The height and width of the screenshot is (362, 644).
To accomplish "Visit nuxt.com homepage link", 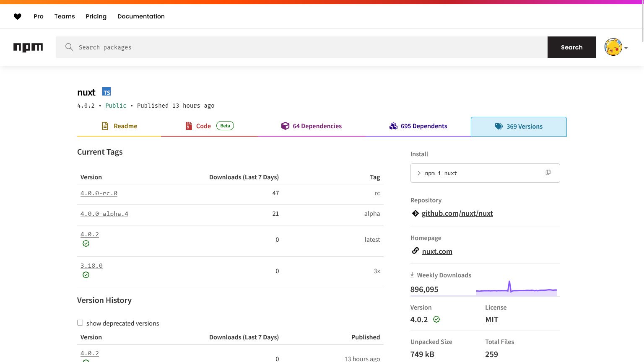I will click(x=437, y=251).
